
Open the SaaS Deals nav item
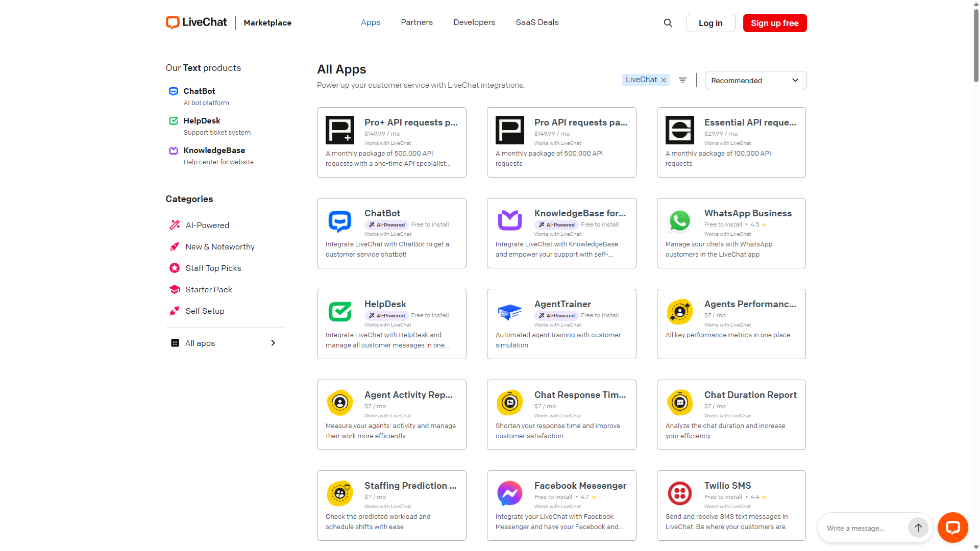(537, 22)
